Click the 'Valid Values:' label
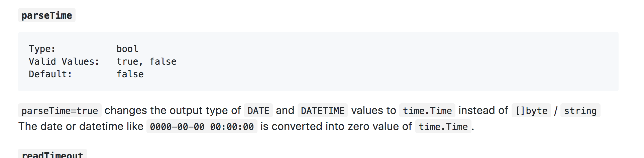This screenshot has height=158, width=644. tap(64, 62)
